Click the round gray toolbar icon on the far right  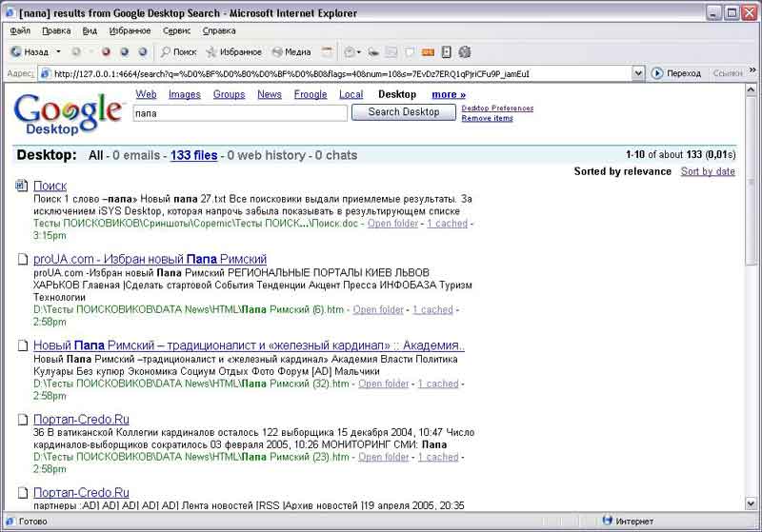click(x=465, y=52)
